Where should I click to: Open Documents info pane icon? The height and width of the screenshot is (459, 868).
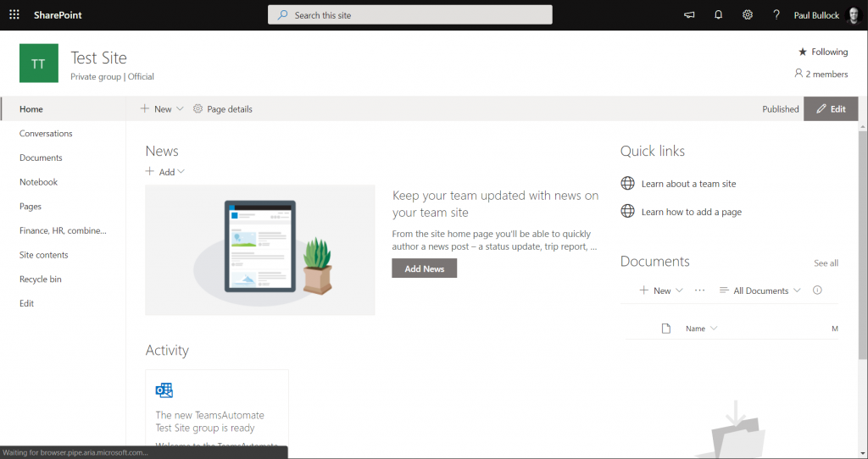click(x=817, y=290)
